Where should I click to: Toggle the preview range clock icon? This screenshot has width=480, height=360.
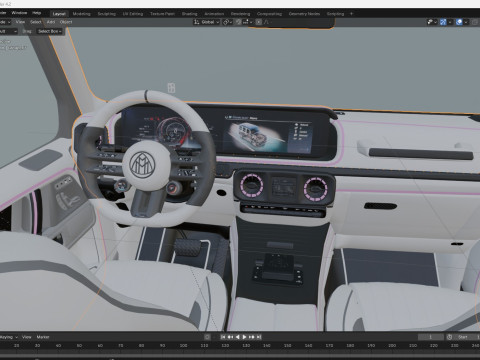[450, 337]
